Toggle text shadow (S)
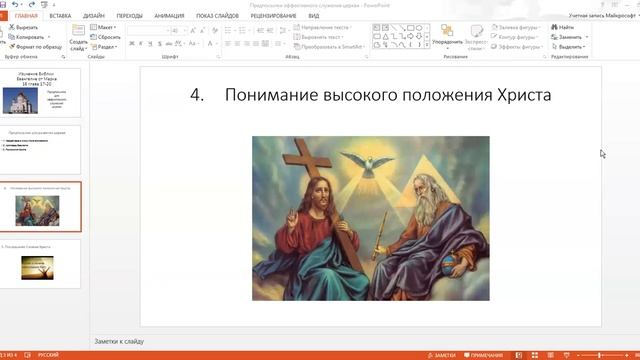 [160, 44]
